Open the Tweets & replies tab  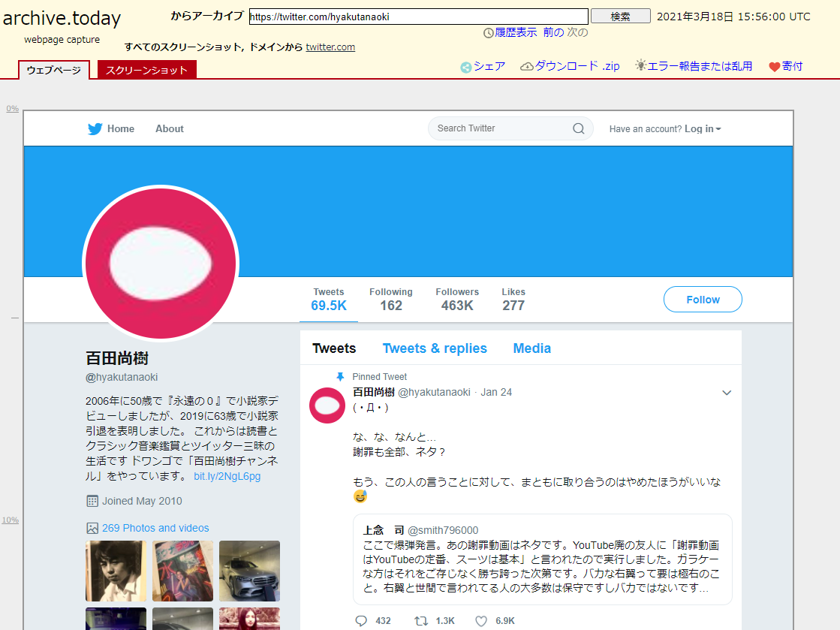point(435,348)
